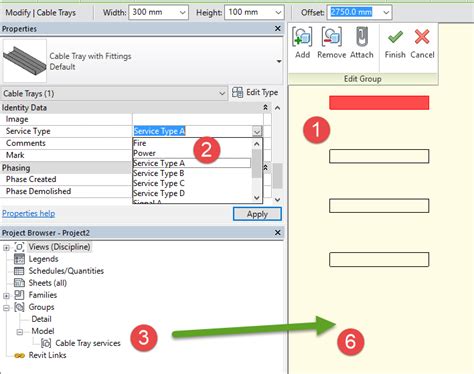Select Revit Links in Project Browser
Screen dimensions: 474x374
(47, 355)
